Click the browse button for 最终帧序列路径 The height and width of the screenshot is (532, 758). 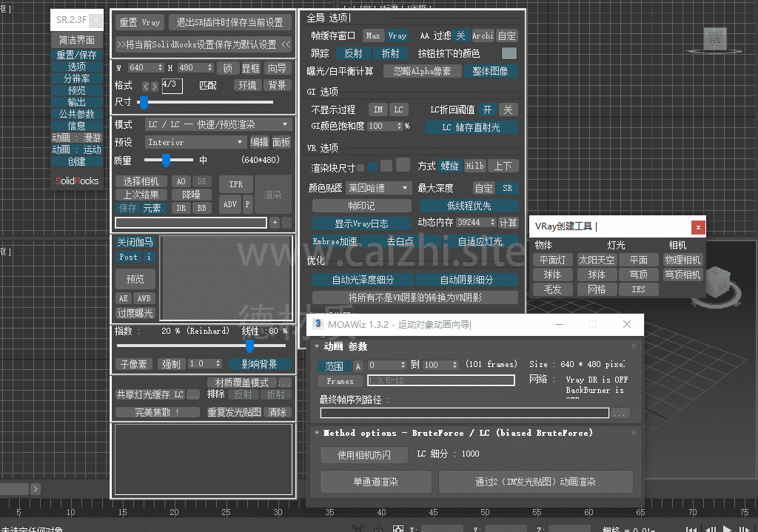click(620, 413)
